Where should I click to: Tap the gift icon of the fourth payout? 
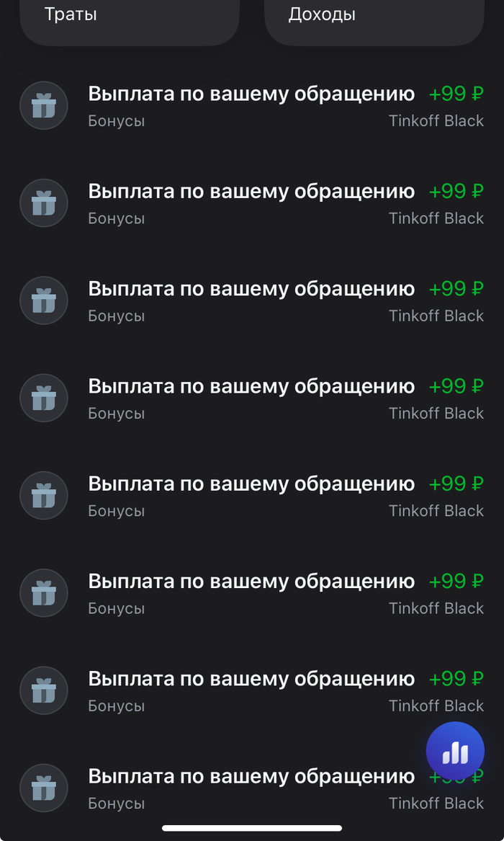pos(43,398)
